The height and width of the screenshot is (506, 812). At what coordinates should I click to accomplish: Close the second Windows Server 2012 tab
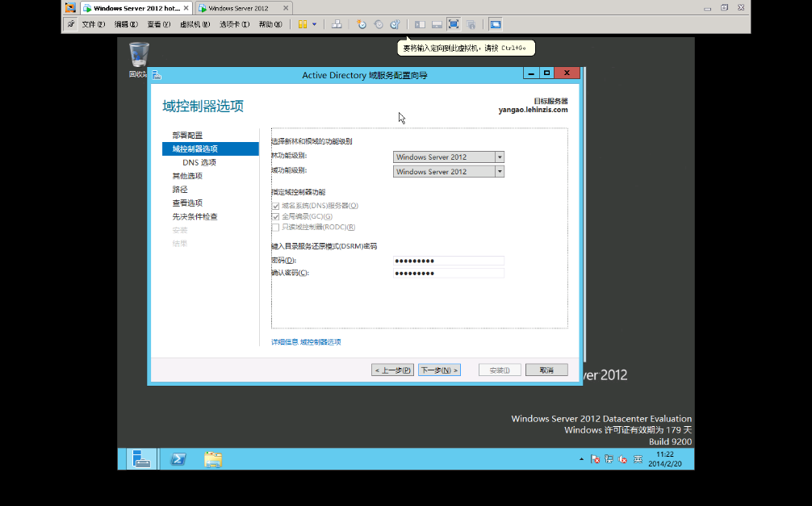(x=286, y=8)
